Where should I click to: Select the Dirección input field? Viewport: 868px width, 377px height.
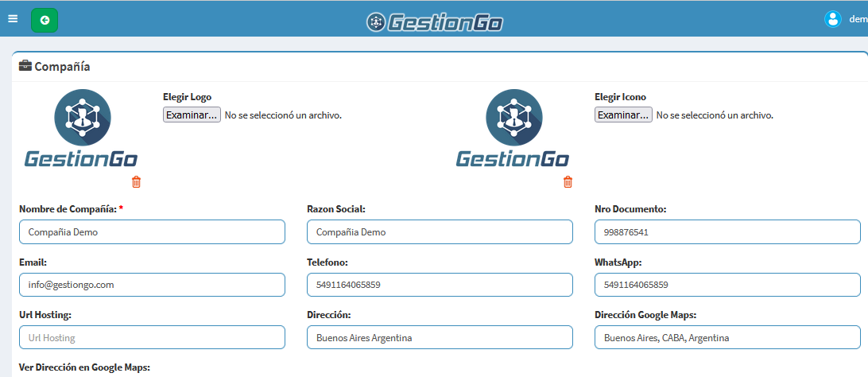pos(440,337)
